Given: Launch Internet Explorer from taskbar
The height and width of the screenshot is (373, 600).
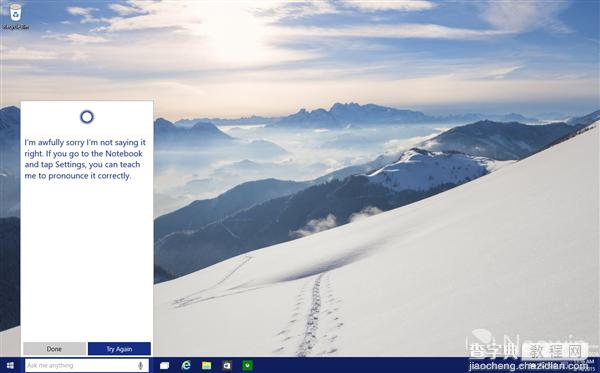Looking at the screenshot, I should click(x=186, y=365).
